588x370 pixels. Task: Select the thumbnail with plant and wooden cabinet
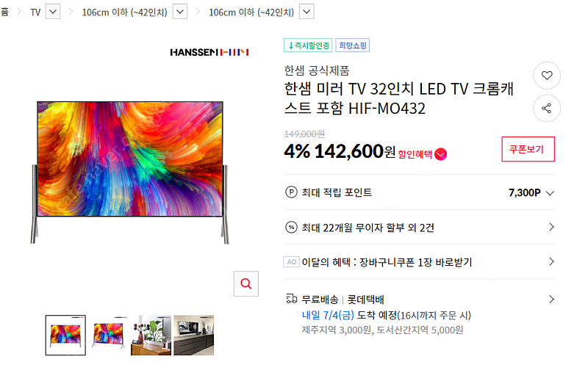coord(151,335)
